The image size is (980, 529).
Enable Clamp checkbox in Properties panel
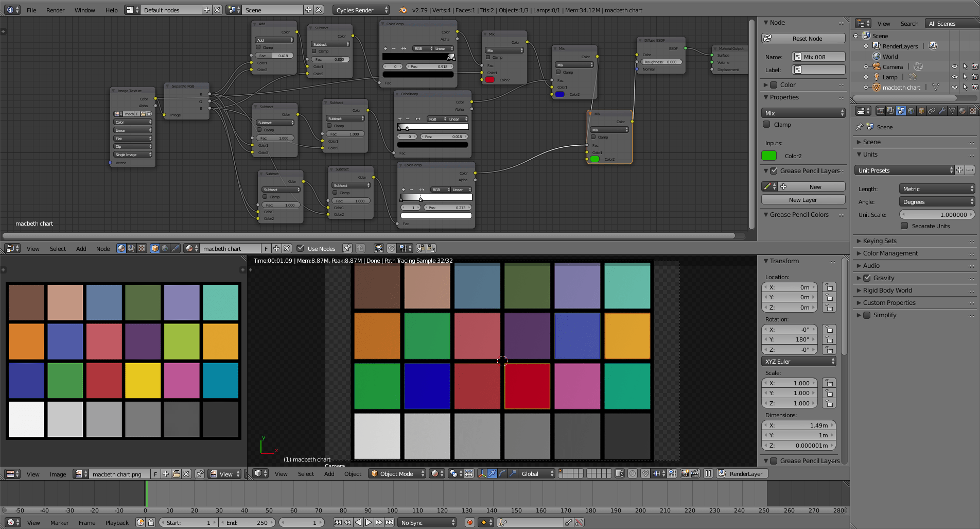pyautogui.click(x=766, y=124)
